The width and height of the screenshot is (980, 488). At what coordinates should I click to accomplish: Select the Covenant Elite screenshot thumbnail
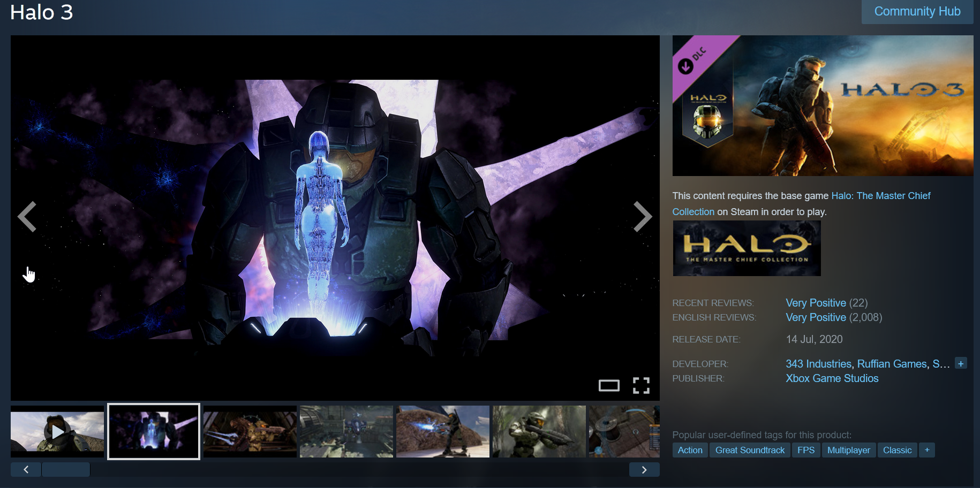(x=250, y=431)
